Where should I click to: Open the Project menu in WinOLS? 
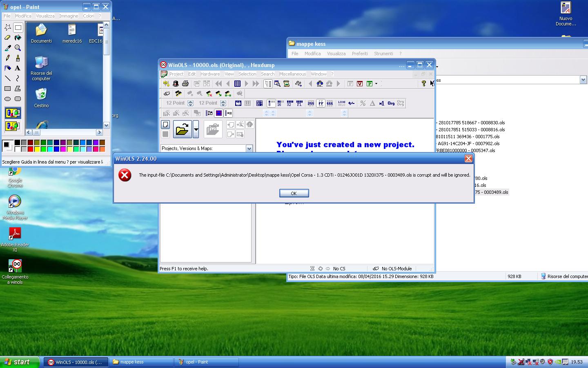pyautogui.click(x=176, y=74)
